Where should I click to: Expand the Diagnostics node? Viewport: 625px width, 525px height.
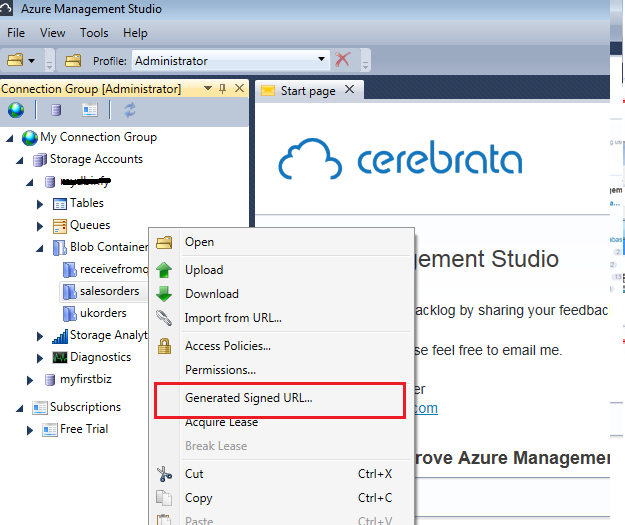(x=39, y=358)
